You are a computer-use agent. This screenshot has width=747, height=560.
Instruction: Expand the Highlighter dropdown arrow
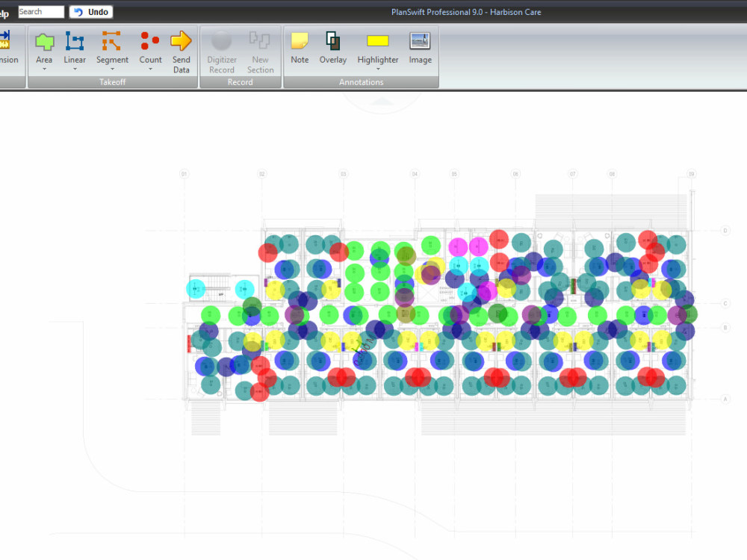click(378, 69)
